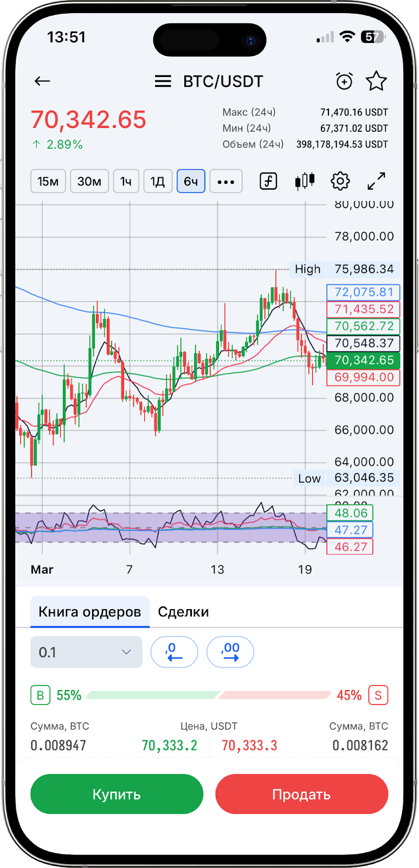Change chart type via candlestick icon
419x868 pixels.
(305, 181)
